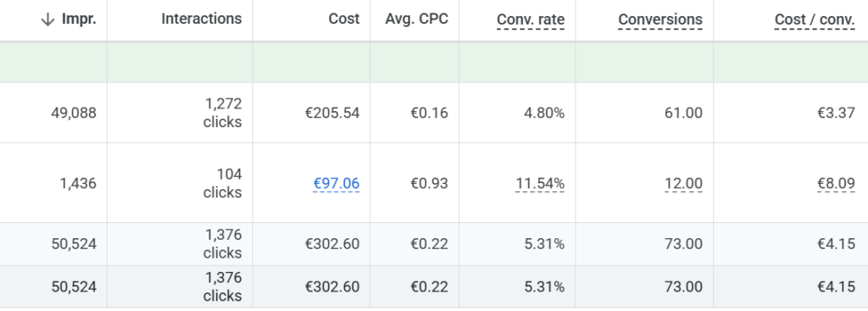
Task: Open the Conv. rate column header
Action: point(531,19)
